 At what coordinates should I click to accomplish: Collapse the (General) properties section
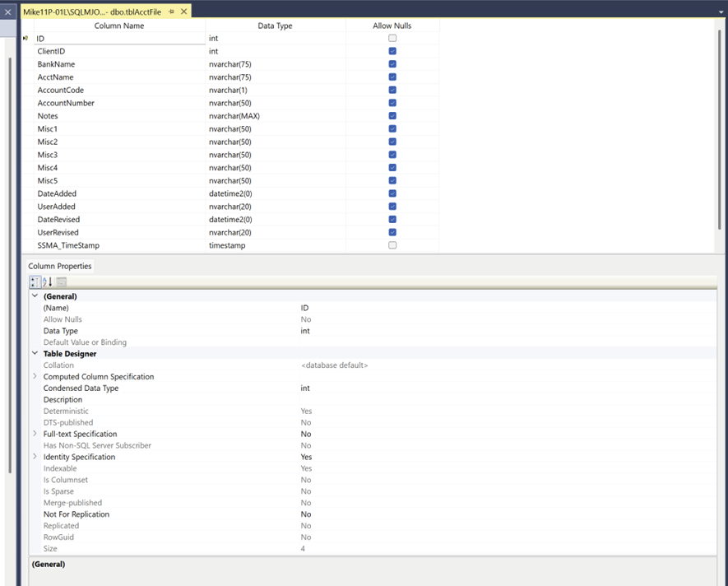35,295
